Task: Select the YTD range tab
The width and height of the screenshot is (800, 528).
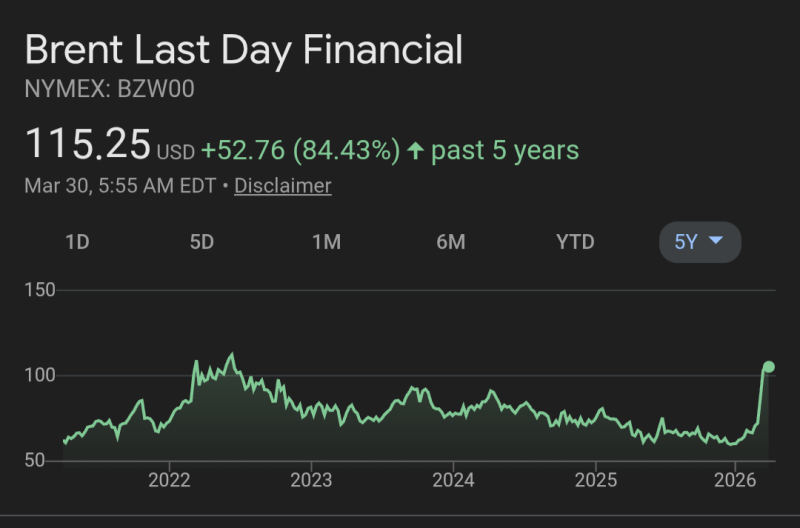Action: click(575, 242)
